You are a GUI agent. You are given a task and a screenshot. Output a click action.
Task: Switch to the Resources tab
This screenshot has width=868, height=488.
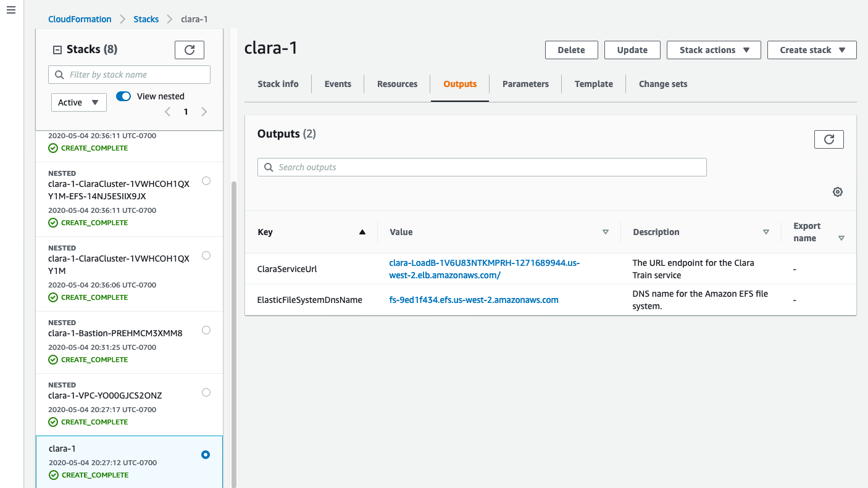click(398, 84)
